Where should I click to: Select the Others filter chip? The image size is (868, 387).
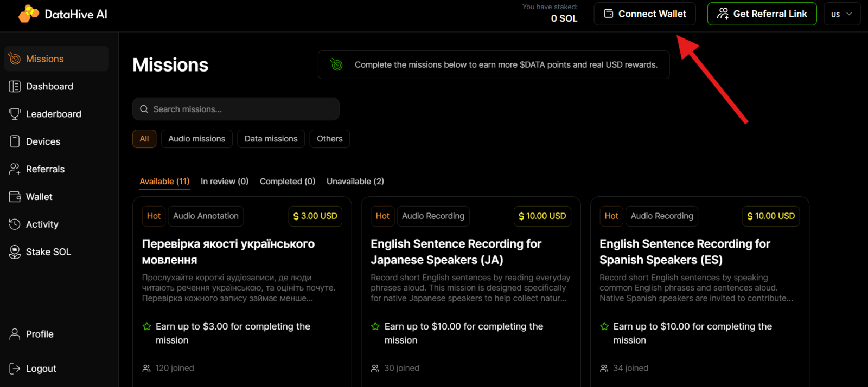(330, 139)
